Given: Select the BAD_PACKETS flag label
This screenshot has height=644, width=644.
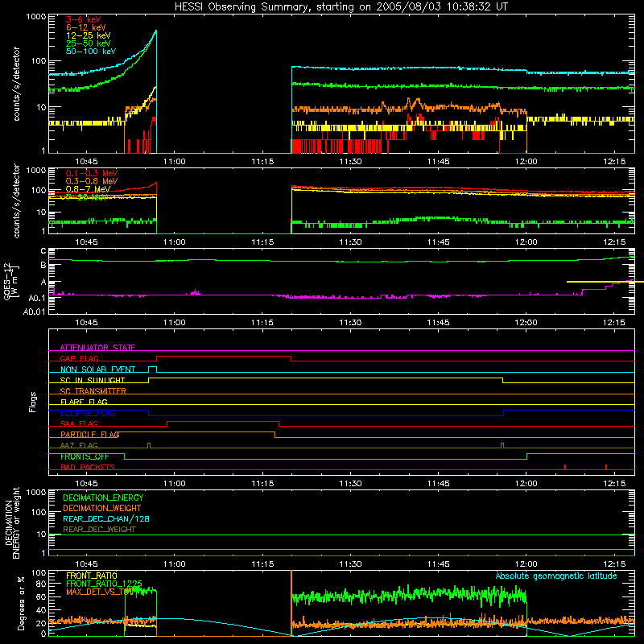Looking at the screenshot, I should [x=88, y=467].
